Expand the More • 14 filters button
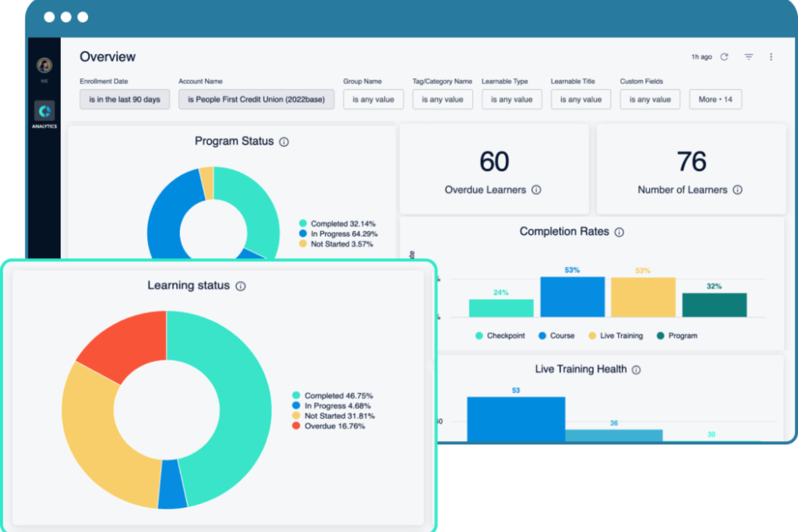Screen dimensions: 798x532 [x=715, y=99]
